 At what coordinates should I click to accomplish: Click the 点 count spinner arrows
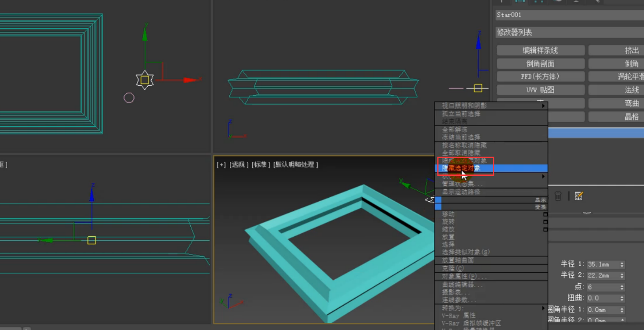[622, 287]
